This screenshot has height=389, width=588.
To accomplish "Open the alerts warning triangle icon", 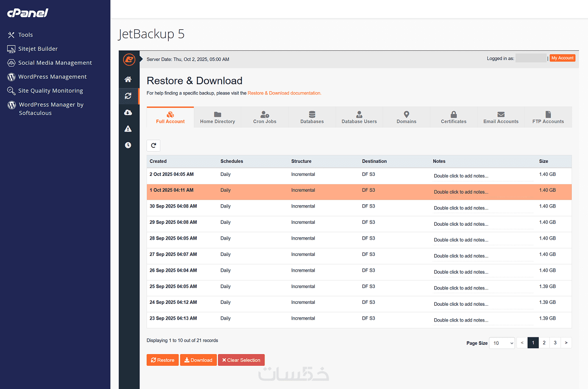I will tap(128, 129).
